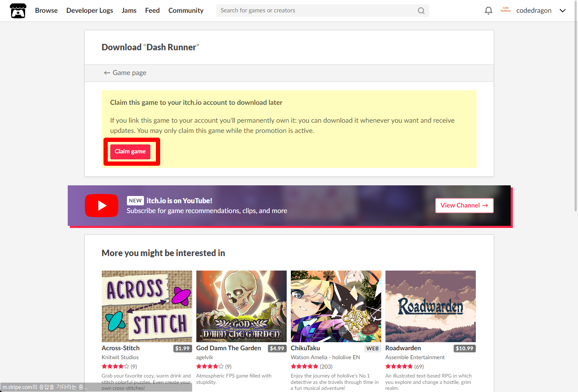
Task: Click the $1.99 price tag
Action: (183, 349)
